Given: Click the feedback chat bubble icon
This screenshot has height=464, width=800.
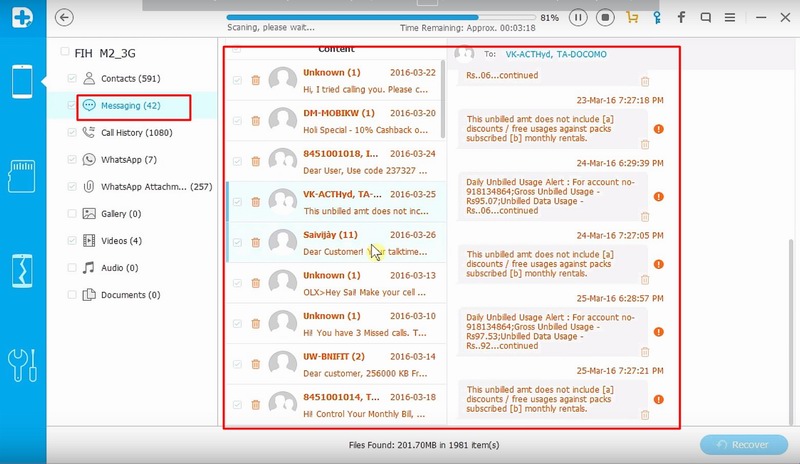Looking at the screenshot, I should pos(707,17).
